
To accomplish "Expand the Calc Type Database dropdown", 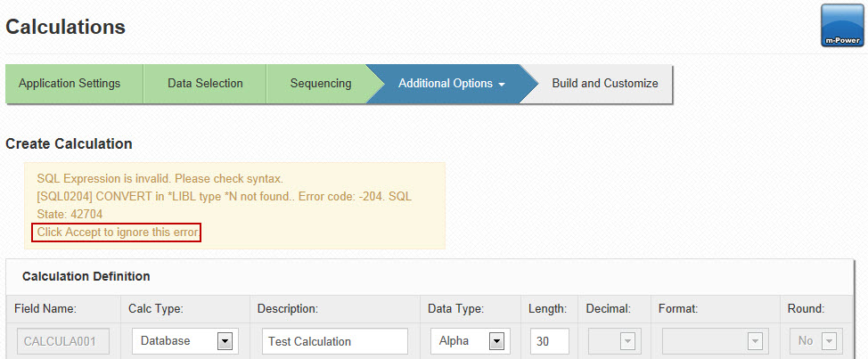I will [x=184, y=341].
